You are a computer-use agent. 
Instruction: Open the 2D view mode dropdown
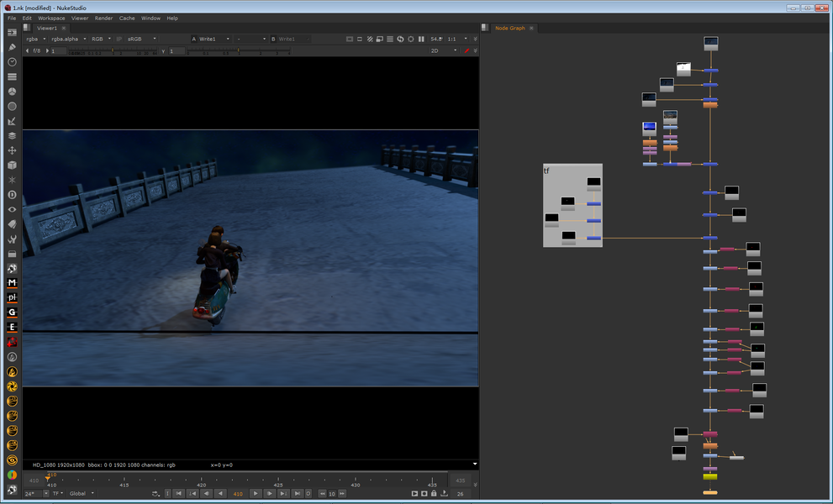[444, 50]
